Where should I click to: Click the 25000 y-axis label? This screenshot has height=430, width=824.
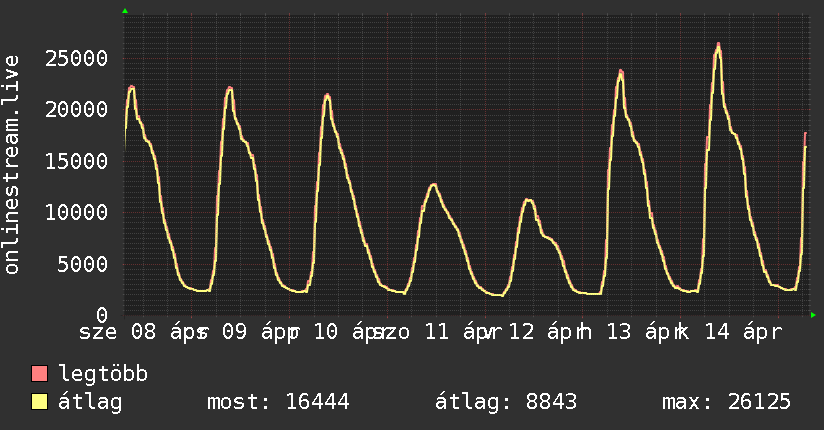click(76, 58)
